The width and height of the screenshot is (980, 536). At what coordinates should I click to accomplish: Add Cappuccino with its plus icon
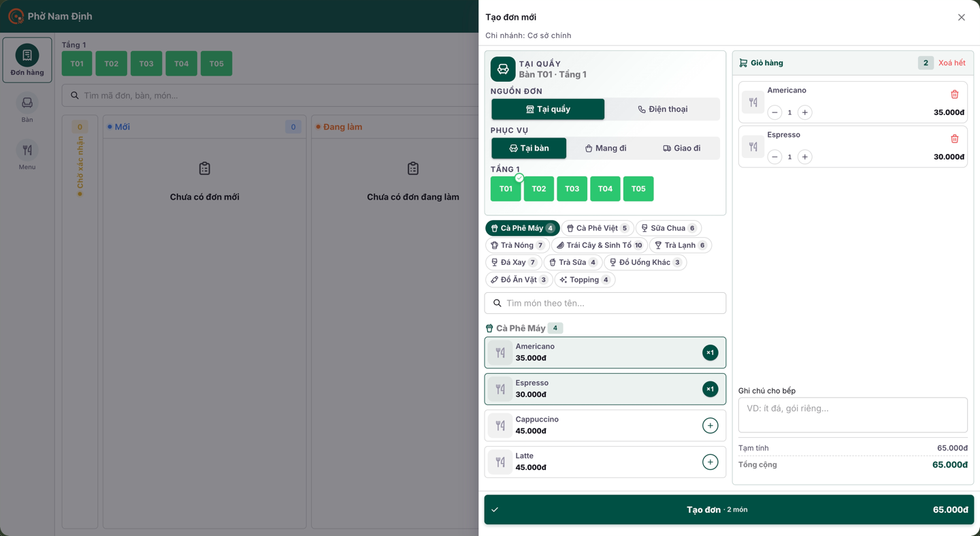(x=710, y=426)
